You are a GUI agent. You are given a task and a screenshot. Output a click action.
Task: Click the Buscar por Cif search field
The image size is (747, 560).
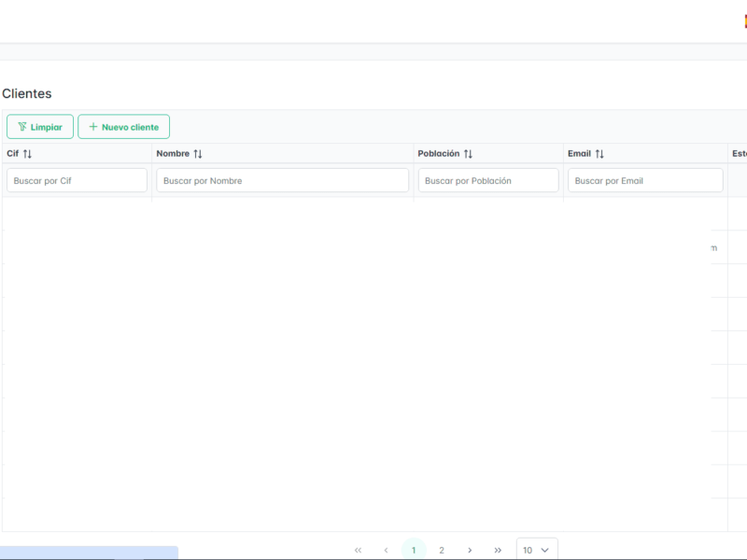coord(77,180)
